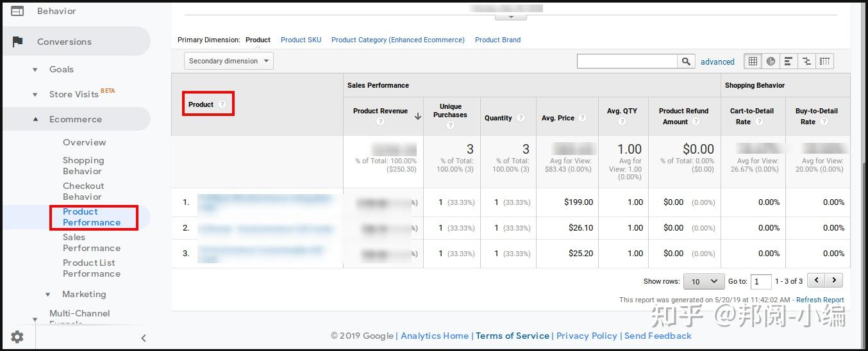Click the Refresh Report link
The width and height of the screenshot is (868, 351).
tap(820, 300)
